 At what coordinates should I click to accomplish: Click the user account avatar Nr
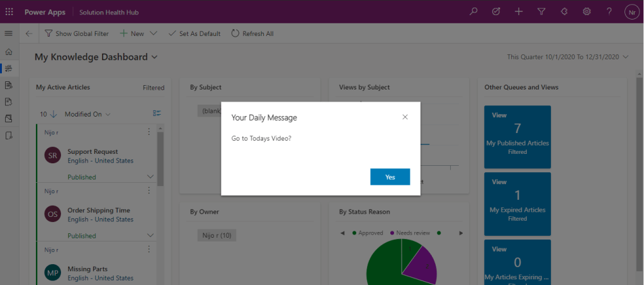(x=631, y=12)
